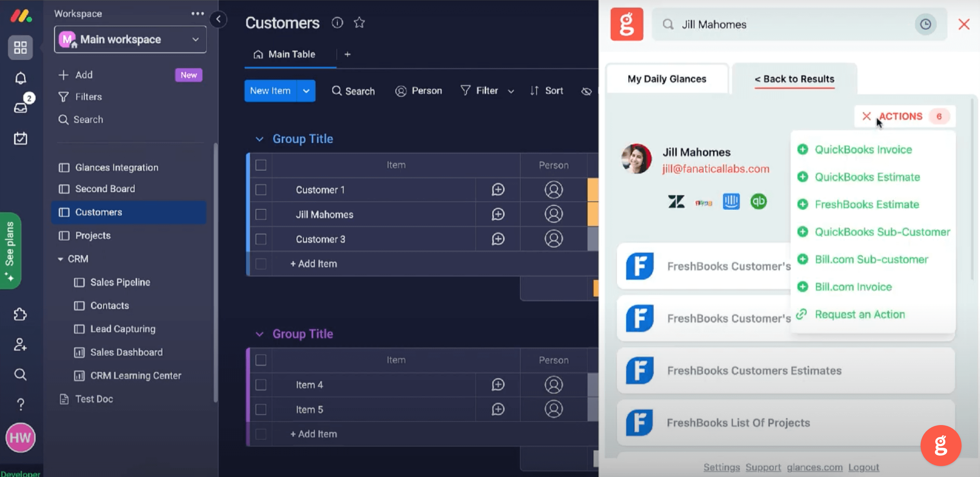Click Logout link in Glances footer

tap(863, 467)
